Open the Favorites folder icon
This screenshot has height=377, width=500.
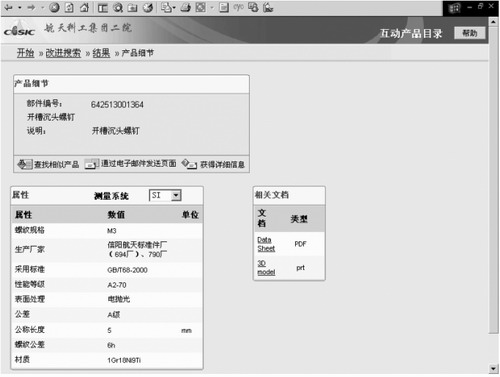pos(133,7)
